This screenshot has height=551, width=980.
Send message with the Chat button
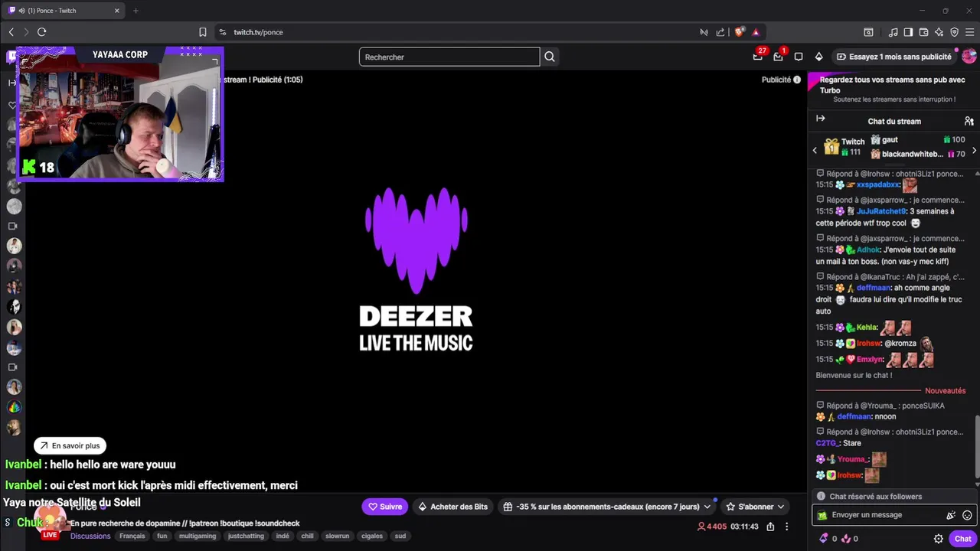962,539
